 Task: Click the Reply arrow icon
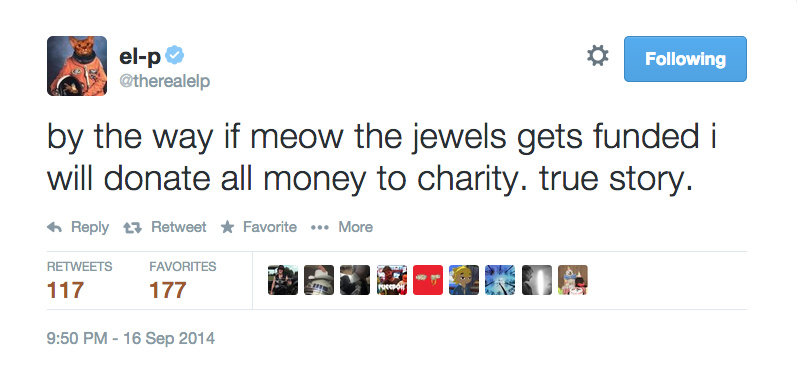[x=54, y=227]
